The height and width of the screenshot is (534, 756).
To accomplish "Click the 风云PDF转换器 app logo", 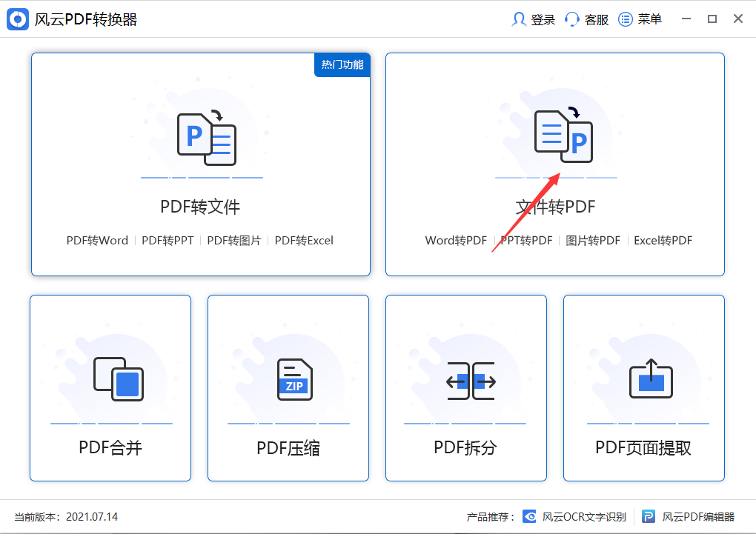I will coord(16,19).
